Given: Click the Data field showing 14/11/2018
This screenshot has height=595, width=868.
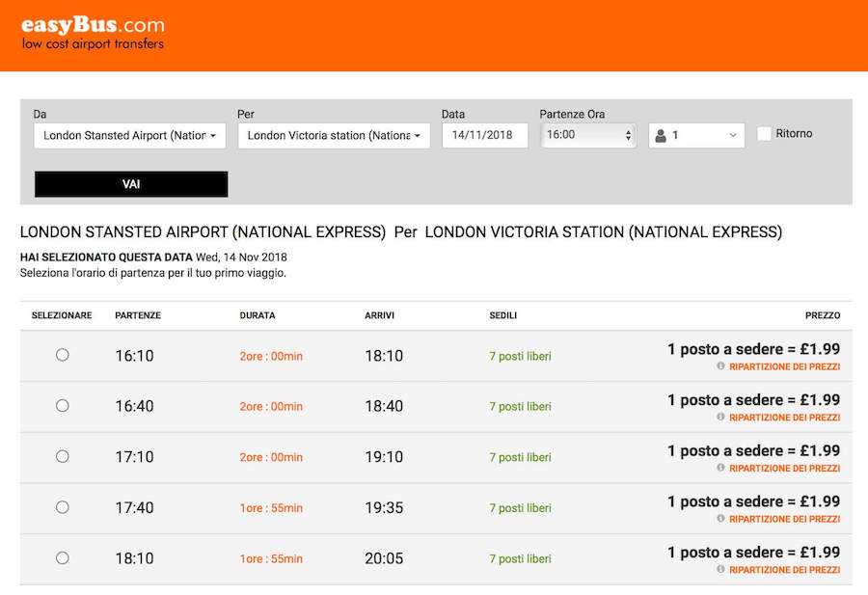Looking at the screenshot, I should [485, 136].
